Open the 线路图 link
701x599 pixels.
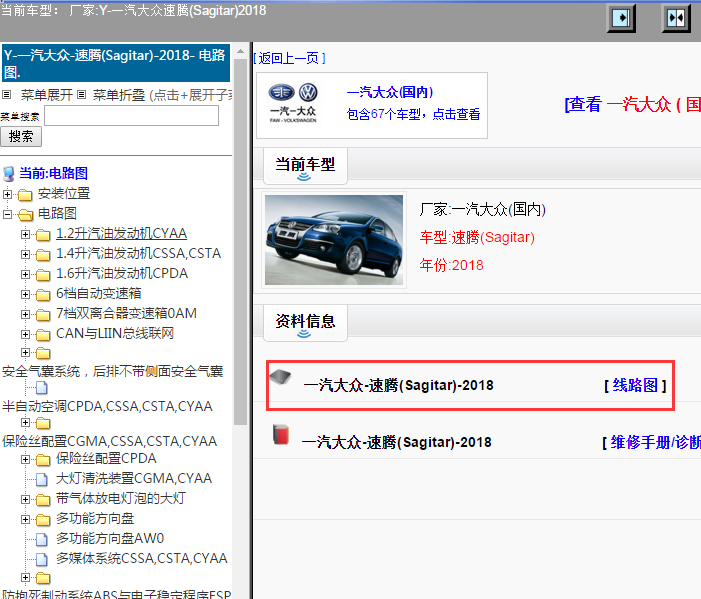635,385
